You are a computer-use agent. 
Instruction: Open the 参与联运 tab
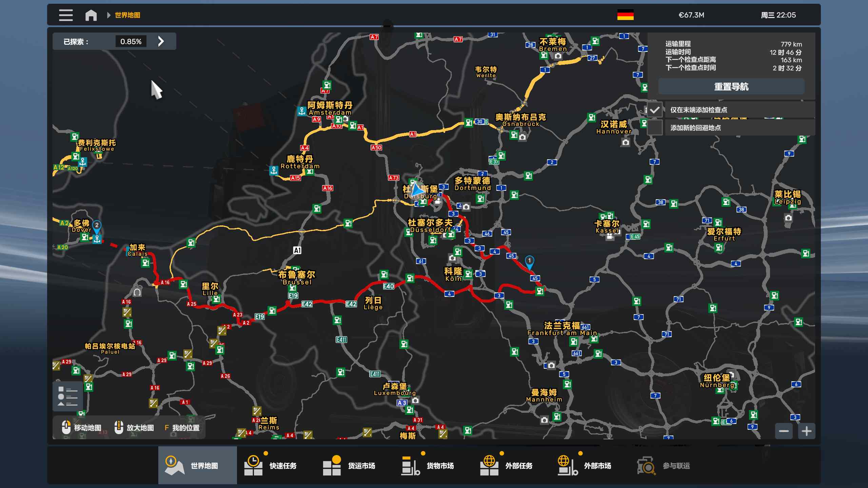(x=669, y=465)
